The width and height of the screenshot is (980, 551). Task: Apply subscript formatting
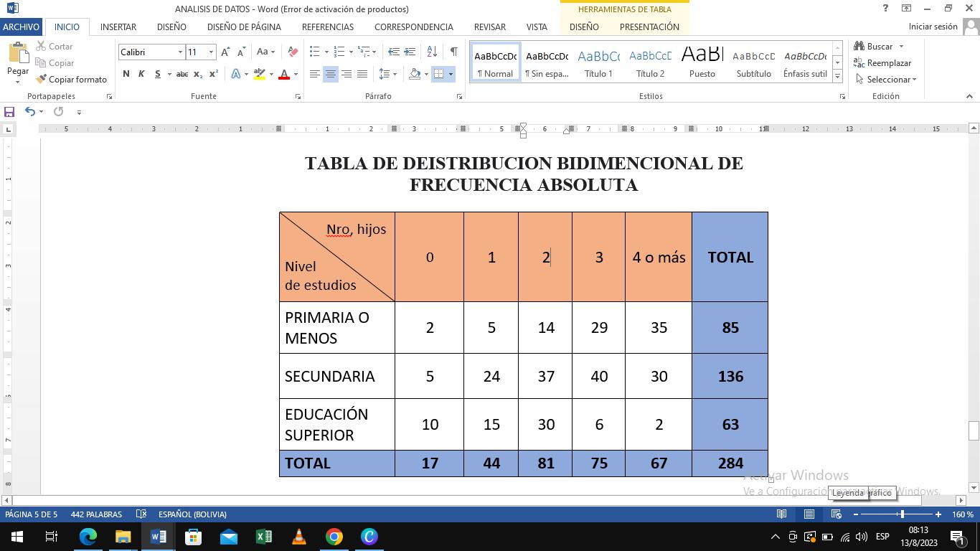199,74
